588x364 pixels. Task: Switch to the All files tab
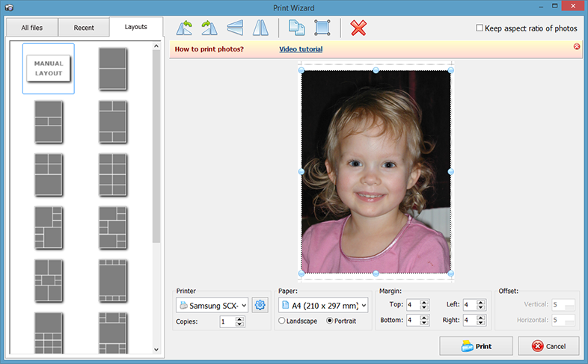point(32,28)
